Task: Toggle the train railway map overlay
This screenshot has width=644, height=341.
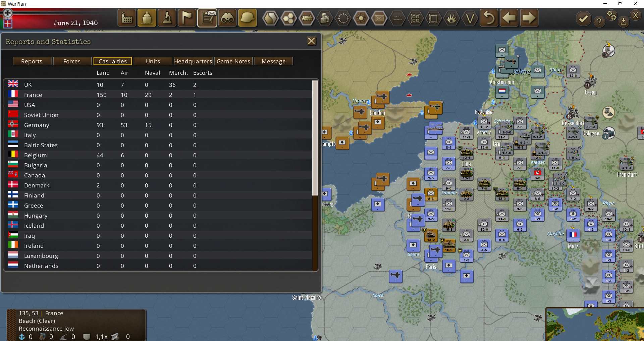Action: (307, 18)
